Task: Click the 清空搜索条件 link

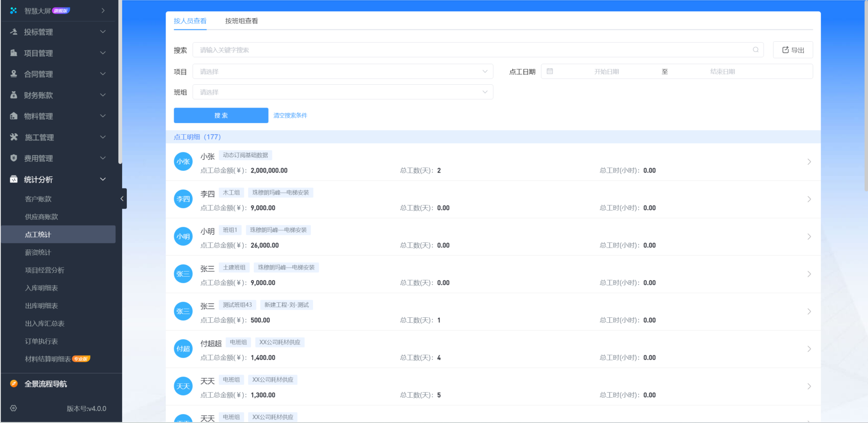Action: (290, 116)
